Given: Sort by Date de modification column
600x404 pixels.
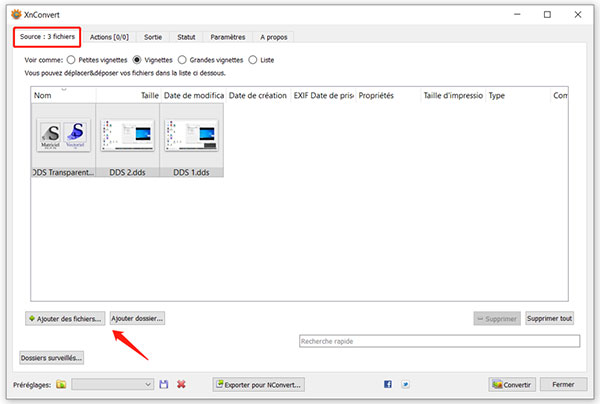Looking at the screenshot, I should click(194, 95).
